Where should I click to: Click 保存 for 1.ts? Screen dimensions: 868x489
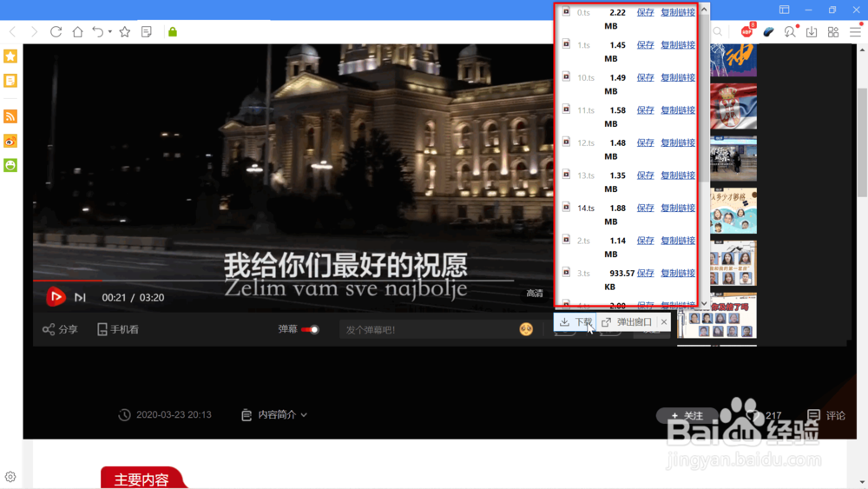pos(645,45)
